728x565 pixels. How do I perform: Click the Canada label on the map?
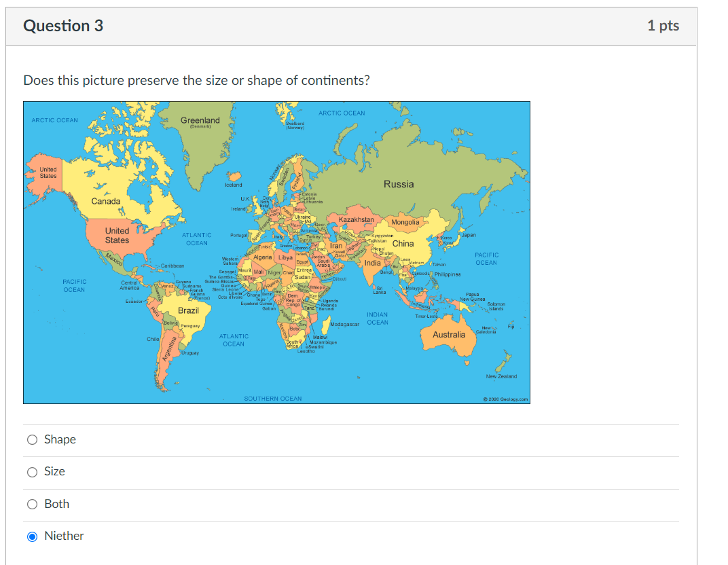(106, 202)
